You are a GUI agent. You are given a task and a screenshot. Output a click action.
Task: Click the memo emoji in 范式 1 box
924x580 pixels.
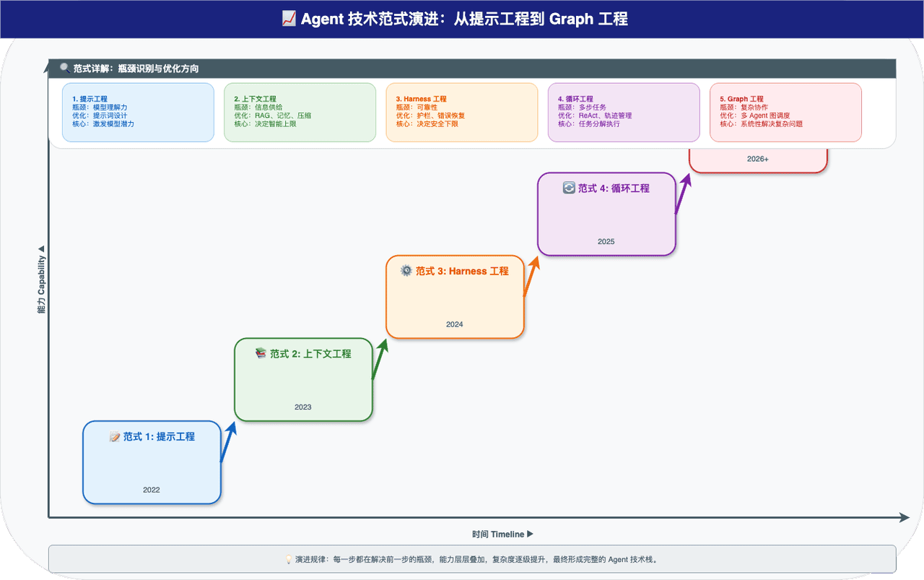point(114,437)
